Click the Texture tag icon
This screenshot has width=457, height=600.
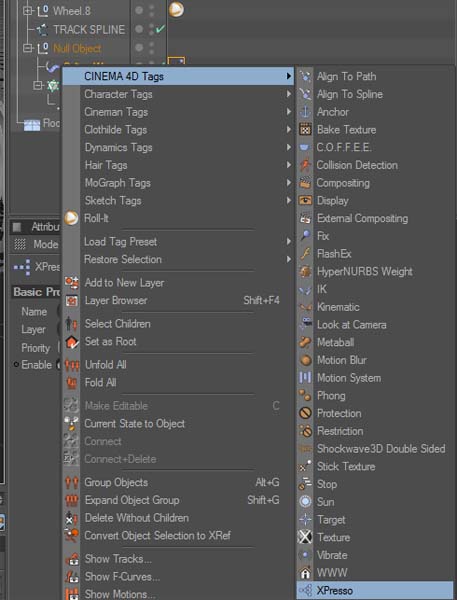coord(305,537)
